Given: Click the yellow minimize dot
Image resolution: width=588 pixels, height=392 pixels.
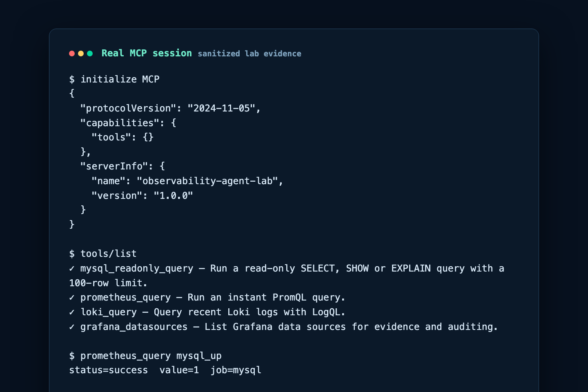Looking at the screenshot, I should tap(81, 53).
